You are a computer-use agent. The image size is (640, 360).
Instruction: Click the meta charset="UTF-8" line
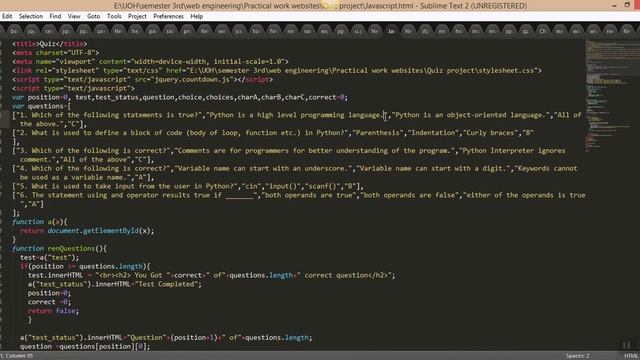(x=56, y=53)
